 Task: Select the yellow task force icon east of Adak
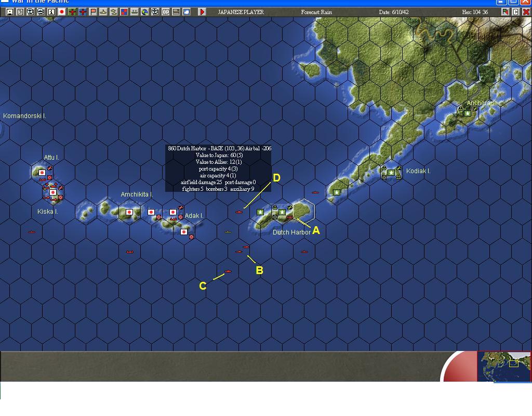[228, 232]
